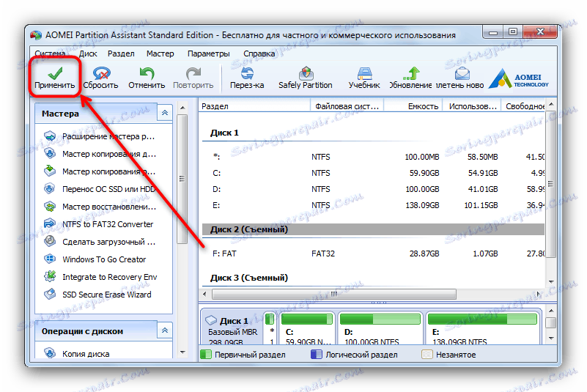Collapse the Операции с диском panel
587x392 pixels.
(x=165, y=330)
